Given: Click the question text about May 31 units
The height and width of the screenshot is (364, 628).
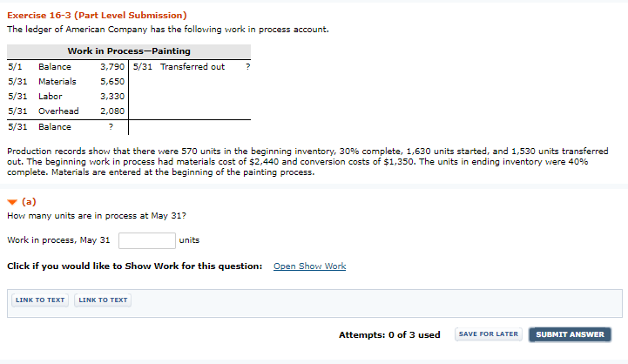Looking at the screenshot, I should 96,215.
